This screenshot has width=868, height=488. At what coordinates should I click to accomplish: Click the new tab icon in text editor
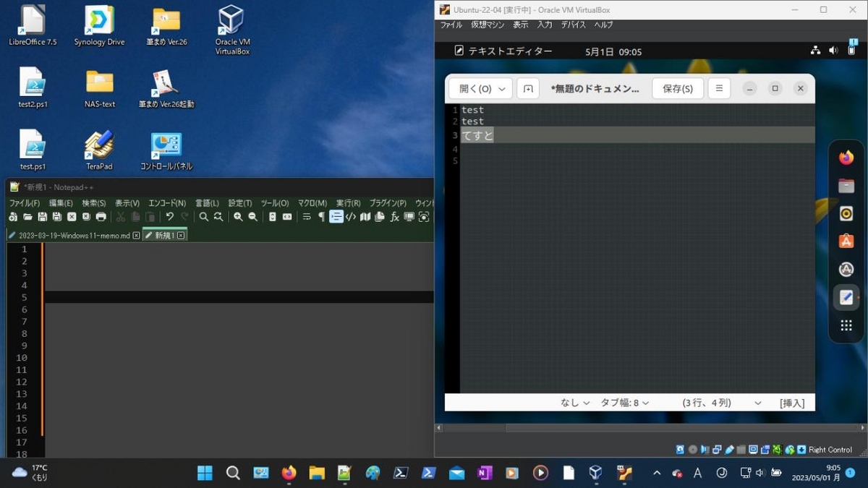tap(528, 88)
